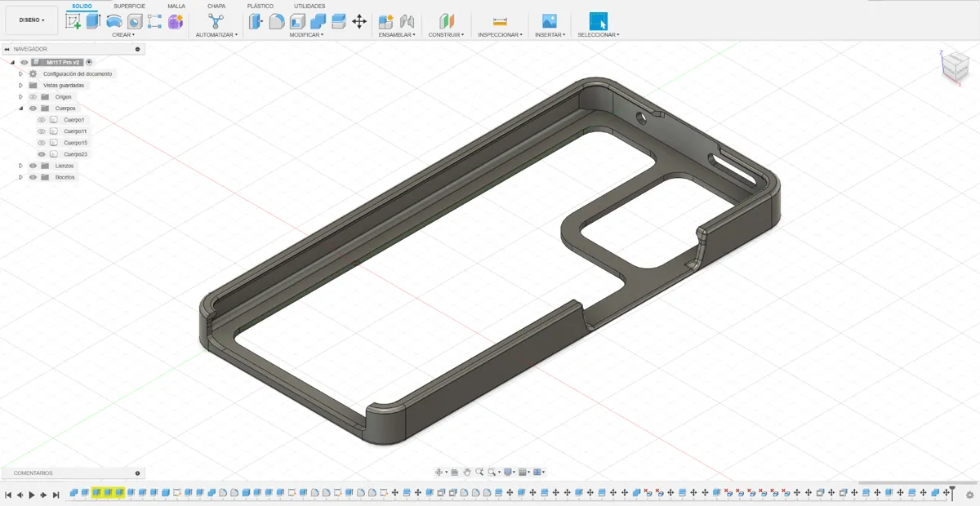Open the DISEÑO workspace dropdown

(32, 20)
